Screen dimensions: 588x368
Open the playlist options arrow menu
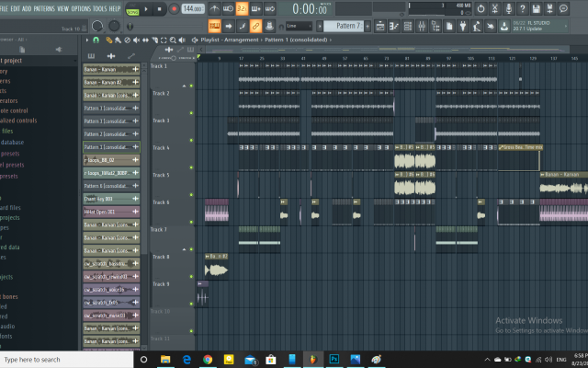87,40
